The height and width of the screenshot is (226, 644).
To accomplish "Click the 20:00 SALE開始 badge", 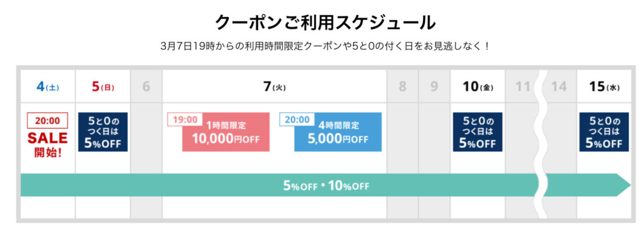I will (48, 134).
